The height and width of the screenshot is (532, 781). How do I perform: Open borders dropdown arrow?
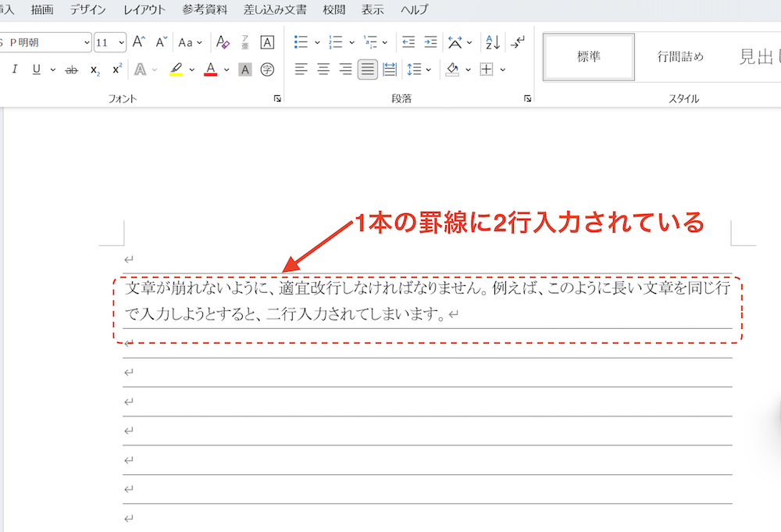502,70
